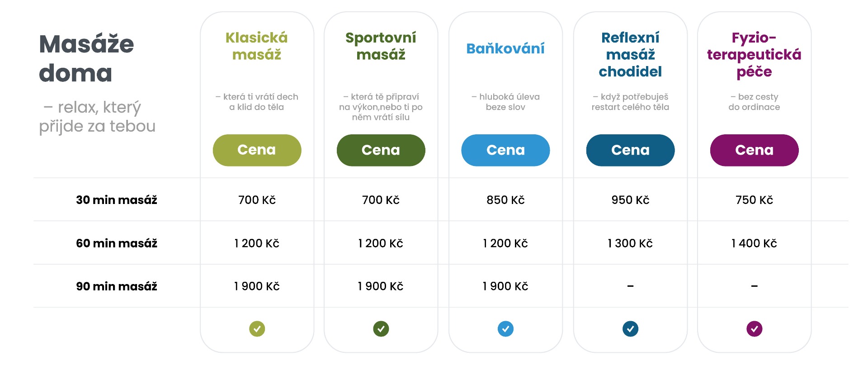Select the Cena button for Sportovní masáž
The image size is (868, 365).
click(381, 150)
